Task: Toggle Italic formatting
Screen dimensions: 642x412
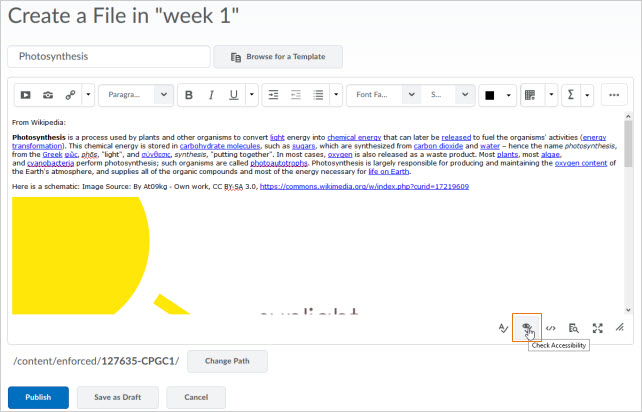Action: [211, 95]
